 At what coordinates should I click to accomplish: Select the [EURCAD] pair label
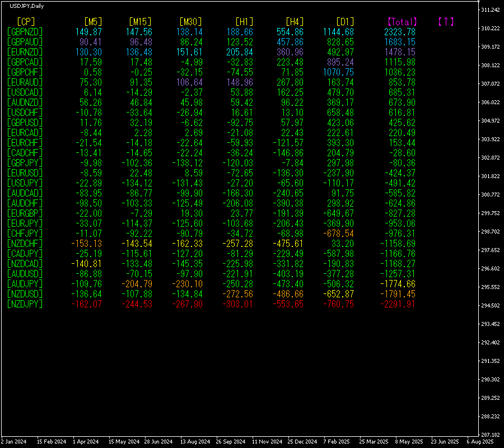pyautogui.click(x=25, y=133)
